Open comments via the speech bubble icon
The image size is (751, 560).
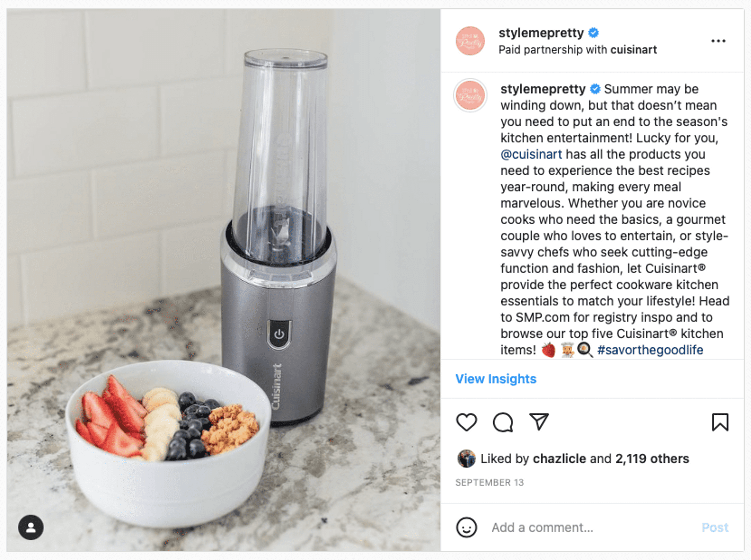coord(503,422)
